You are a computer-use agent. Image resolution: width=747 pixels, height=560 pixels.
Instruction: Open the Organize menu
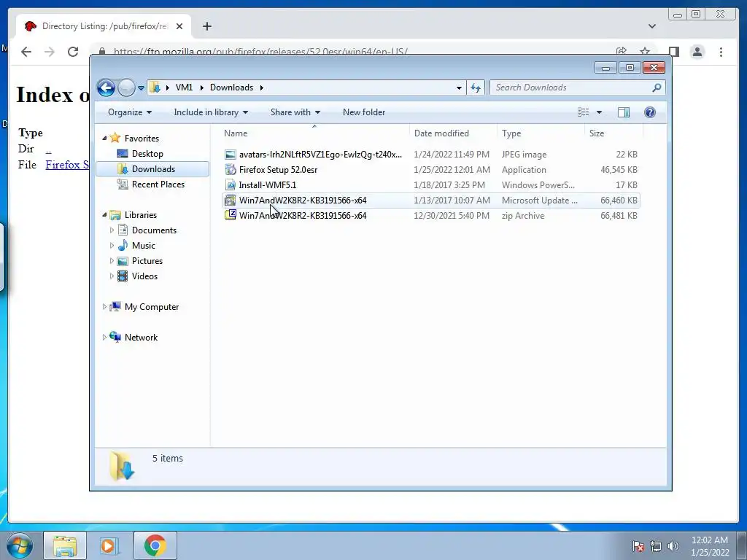pos(130,112)
